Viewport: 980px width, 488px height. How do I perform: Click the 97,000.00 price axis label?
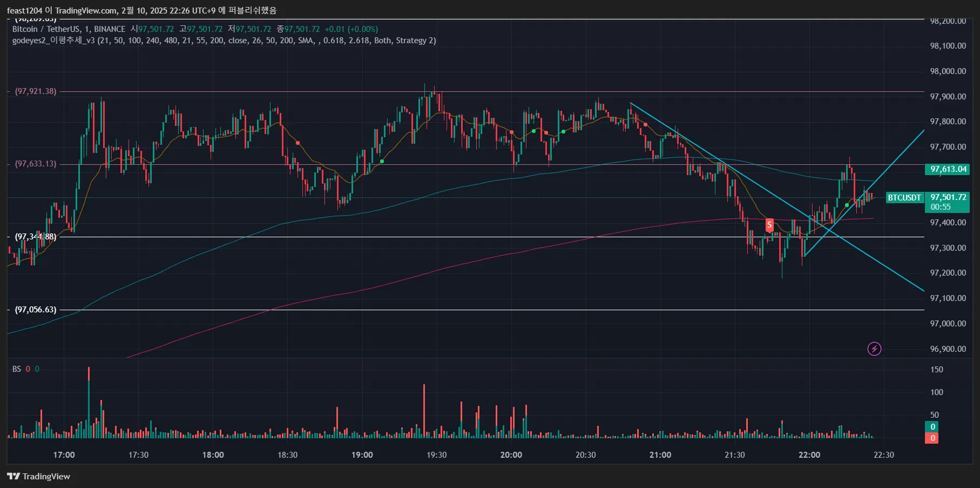point(948,324)
